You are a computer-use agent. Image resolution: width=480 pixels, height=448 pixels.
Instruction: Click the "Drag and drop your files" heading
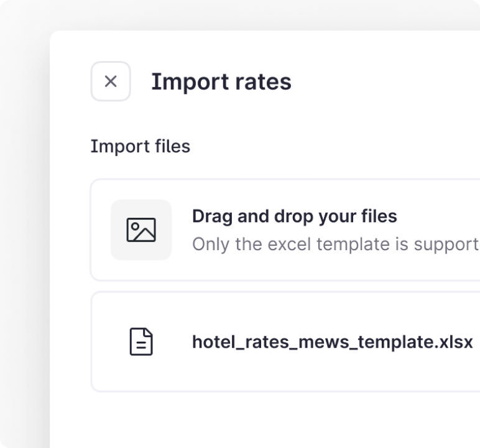pyautogui.click(x=294, y=217)
